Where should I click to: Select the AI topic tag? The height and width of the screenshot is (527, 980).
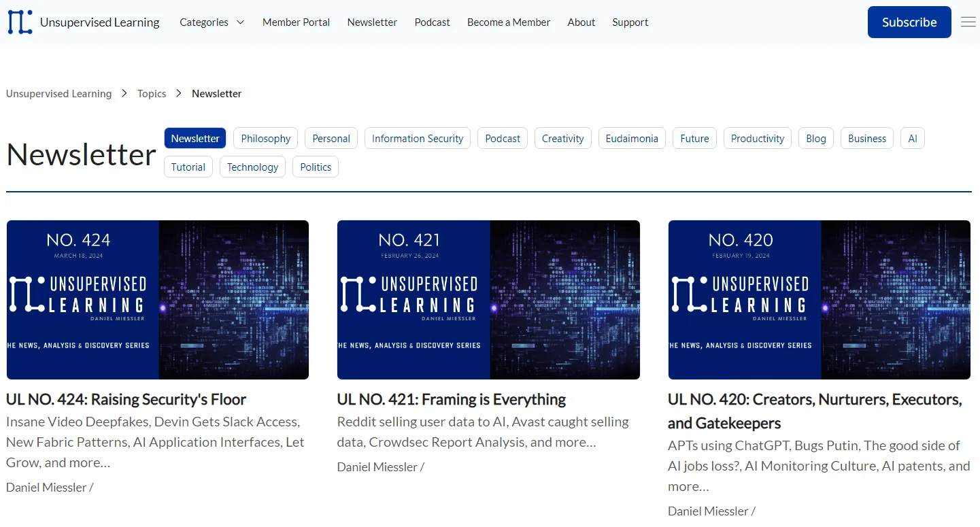(x=913, y=138)
